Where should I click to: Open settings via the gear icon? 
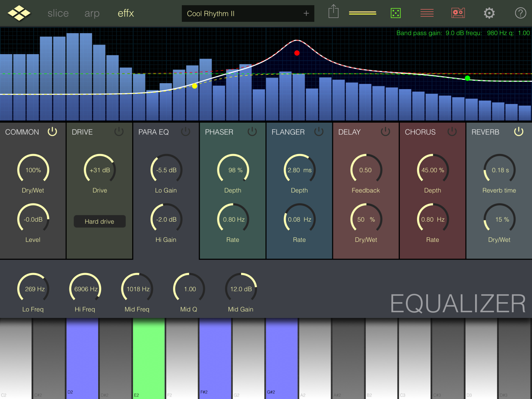[x=489, y=13]
